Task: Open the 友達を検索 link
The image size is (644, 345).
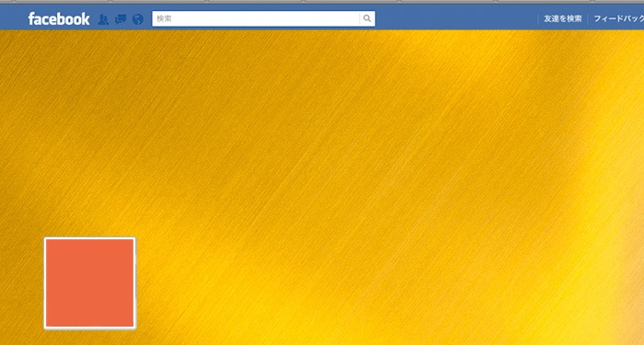Action: point(563,18)
